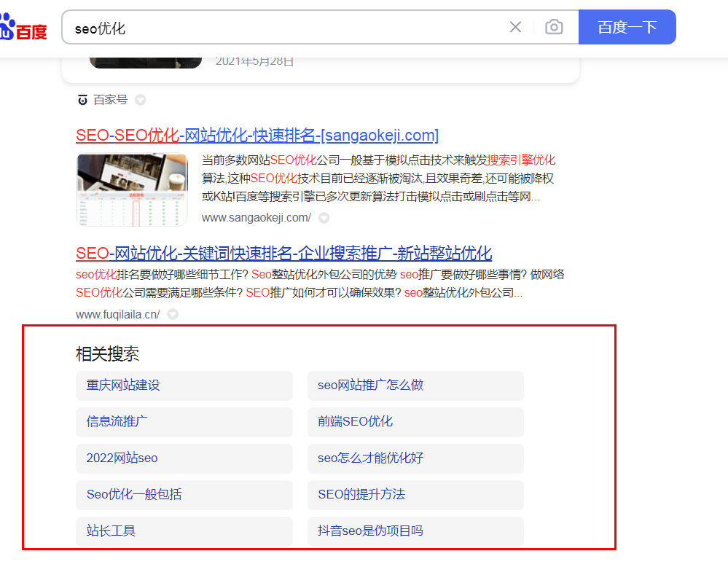
Task: Click the Baidu logo
Action: coord(23,28)
